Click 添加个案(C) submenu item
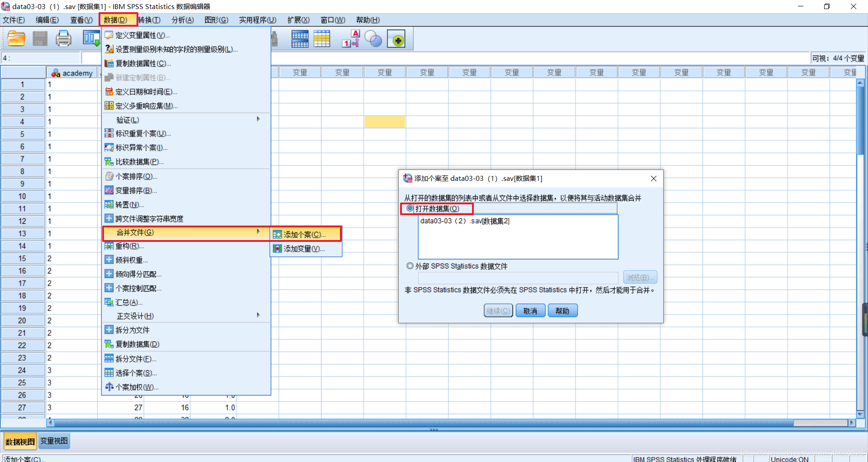Viewport: 868px width, 462px height. [x=306, y=235]
